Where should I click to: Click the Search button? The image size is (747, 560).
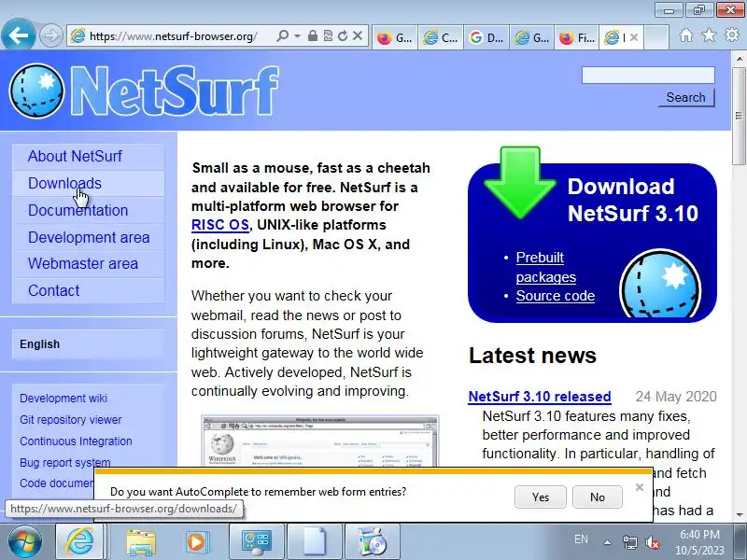(x=686, y=98)
